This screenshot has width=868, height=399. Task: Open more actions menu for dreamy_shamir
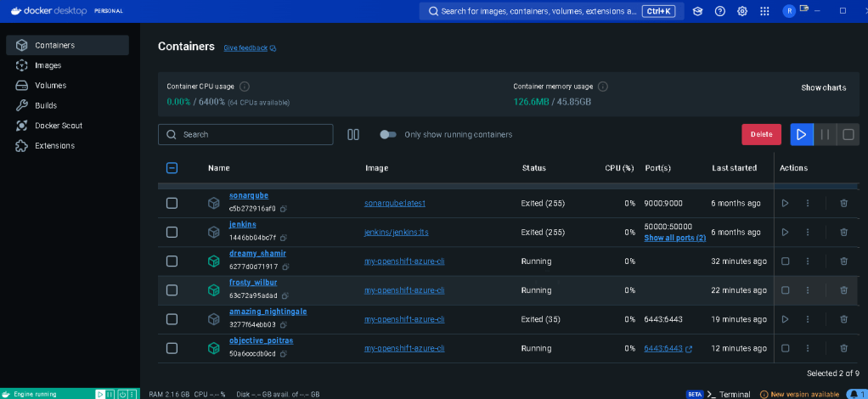point(807,261)
